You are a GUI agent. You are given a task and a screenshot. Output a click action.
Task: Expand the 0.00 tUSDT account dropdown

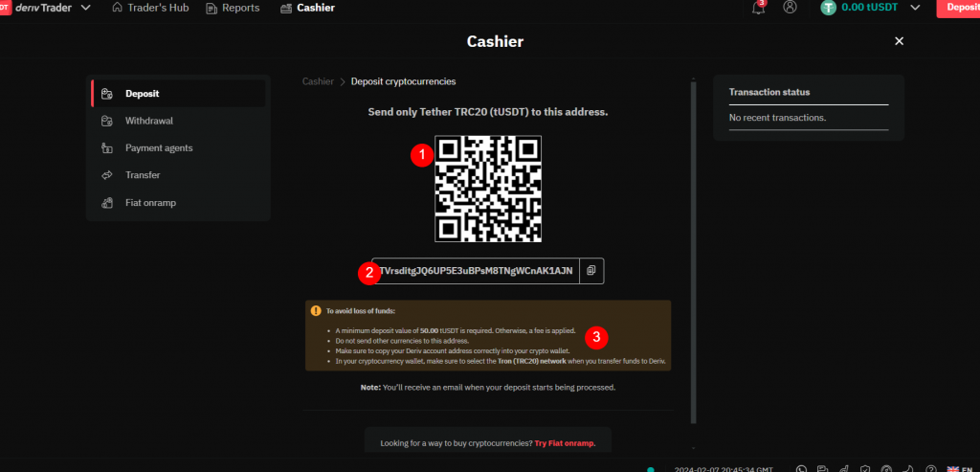(x=915, y=8)
